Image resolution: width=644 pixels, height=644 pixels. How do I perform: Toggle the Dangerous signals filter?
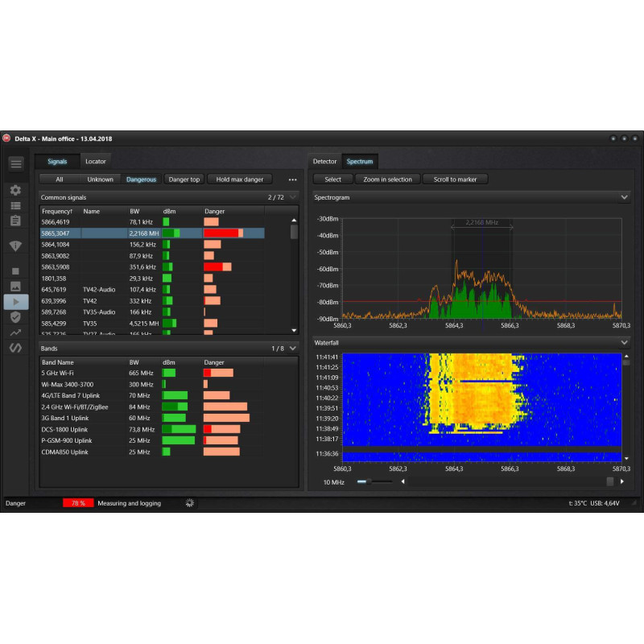tap(142, 180)
